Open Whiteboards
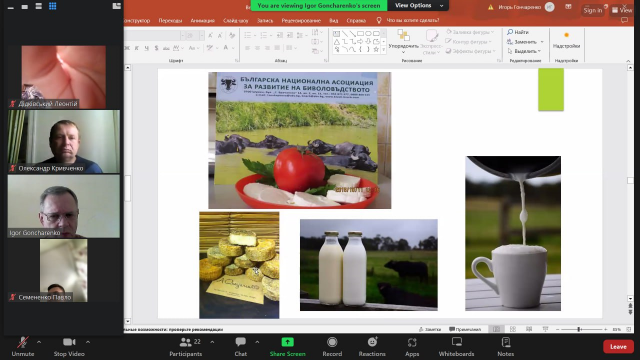This screenshot has width=640, height=360. tap(456, 347)
